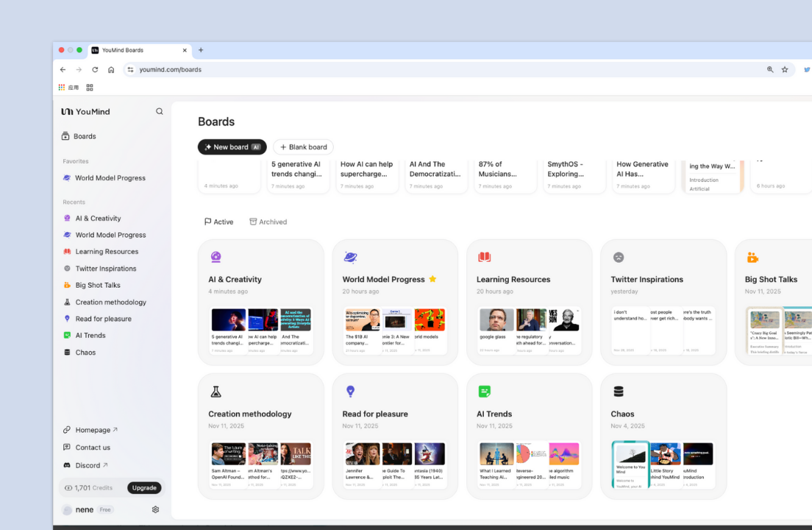Image resolution: width=812 pixels, height=530 pixels.
Task: Click the browser reload icon
Action: click(x=95, y=69)
